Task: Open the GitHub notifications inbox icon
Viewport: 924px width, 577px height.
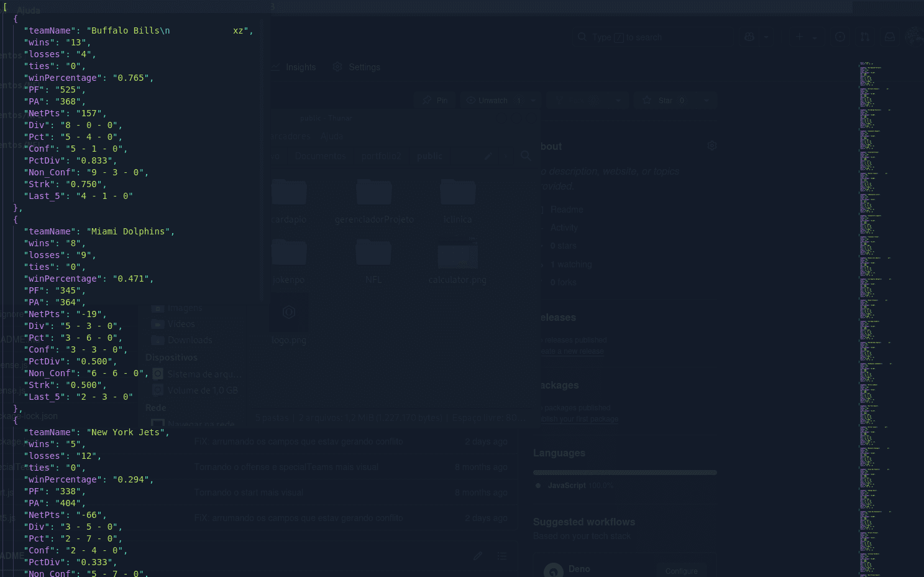Action: pyautogui.click(x=890, y=37)
